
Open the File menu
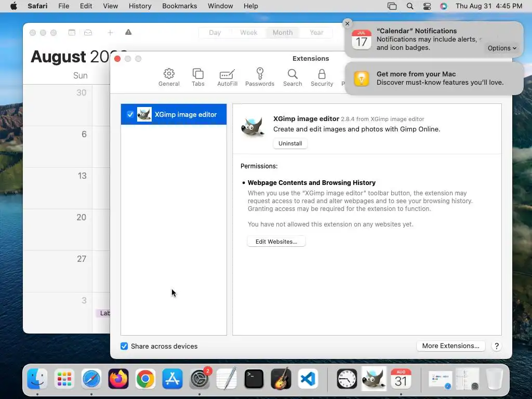point(63,6)
